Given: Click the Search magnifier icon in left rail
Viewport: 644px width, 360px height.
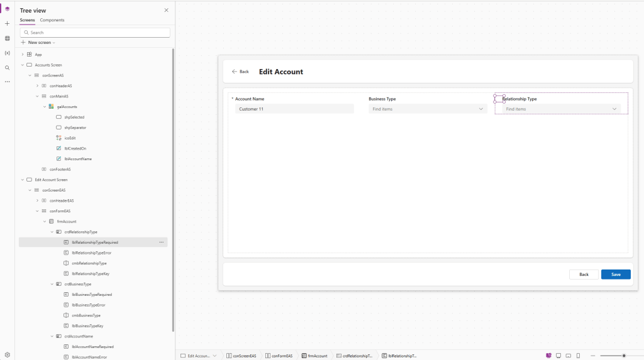Looking at the screenshot, I should (x=8, y=68).
